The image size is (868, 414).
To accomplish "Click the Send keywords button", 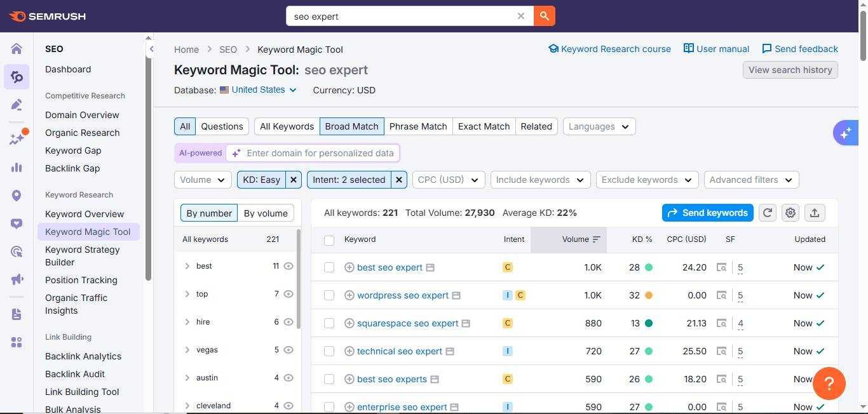I will pos(707,213).
